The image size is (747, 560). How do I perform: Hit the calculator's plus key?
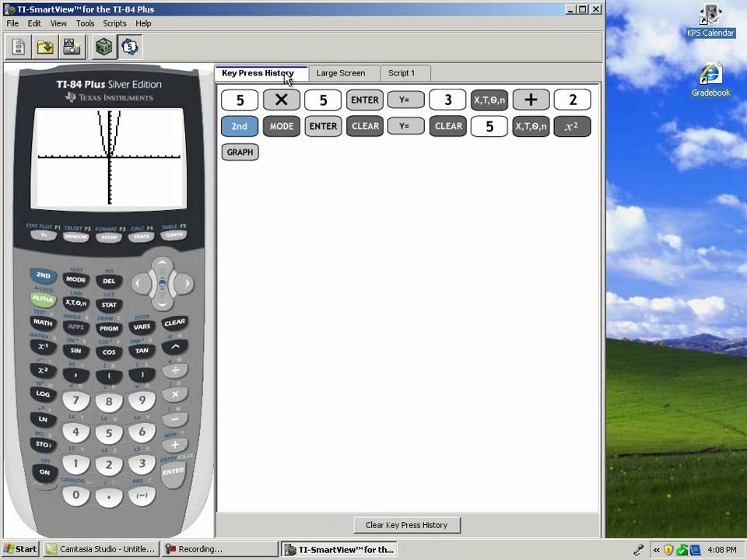point(175,445)
